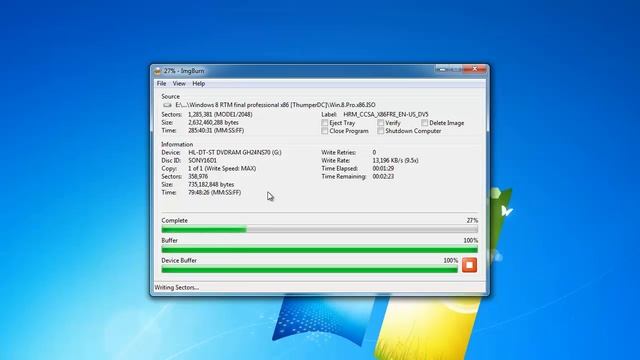Screen dimensions: 640x360
Task: Click the information size 735,182,848 bytes
Action: 211,184
